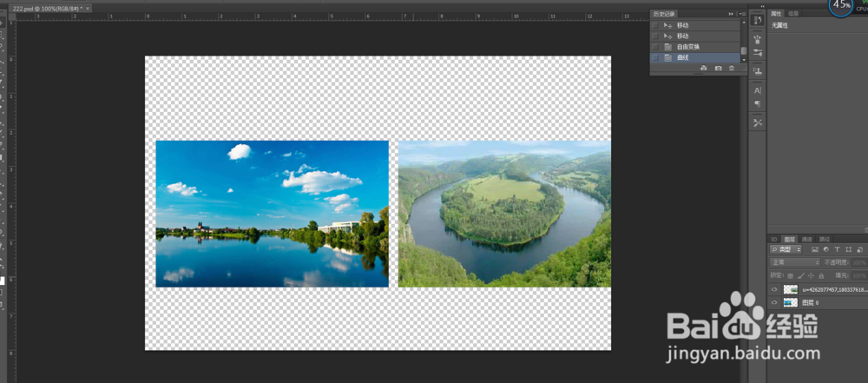Viewport: 868px width, 383px height.
Task: Select the first 移动 history state
Action: click(696, 25)
